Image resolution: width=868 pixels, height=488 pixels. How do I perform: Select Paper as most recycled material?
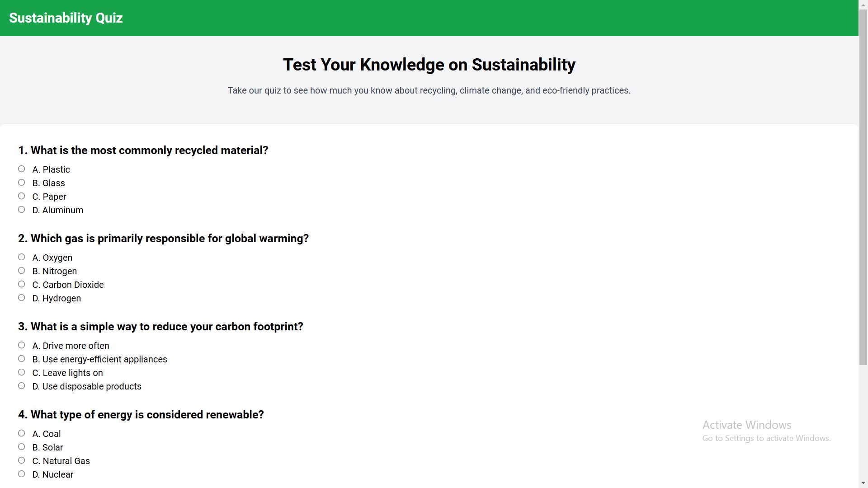[x=22, y=196]
